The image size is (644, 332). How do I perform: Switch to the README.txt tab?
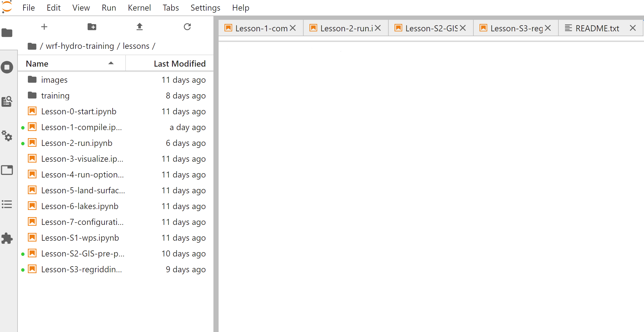597,28
